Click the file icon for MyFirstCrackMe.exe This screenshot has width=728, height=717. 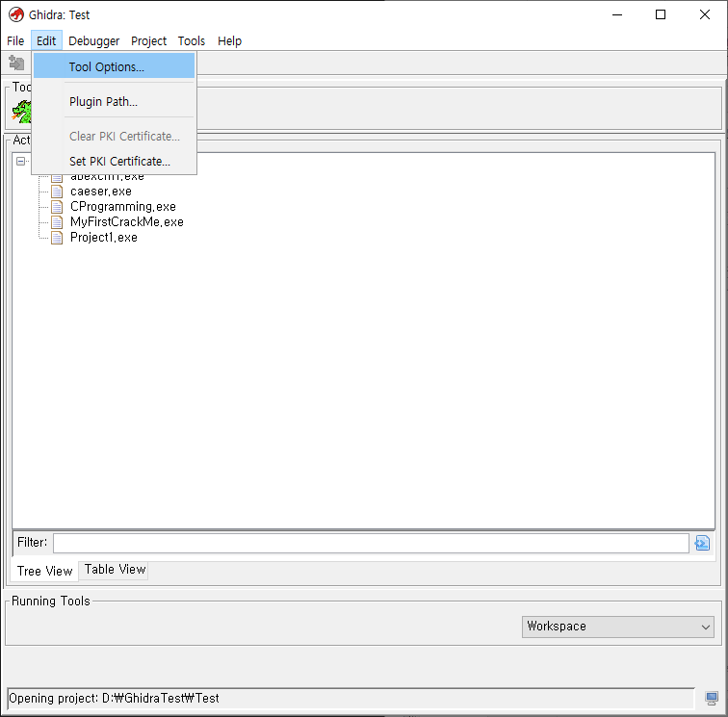coord(57,221)
